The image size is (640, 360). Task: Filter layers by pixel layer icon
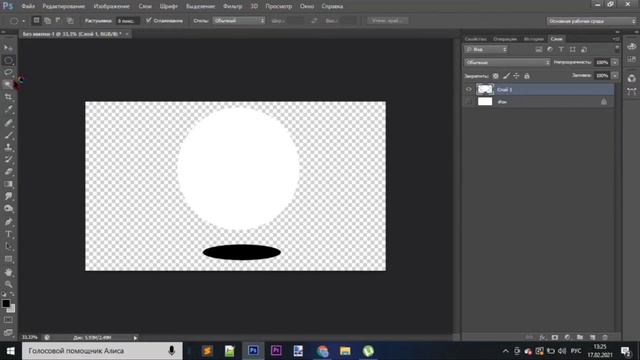(539, 49)
